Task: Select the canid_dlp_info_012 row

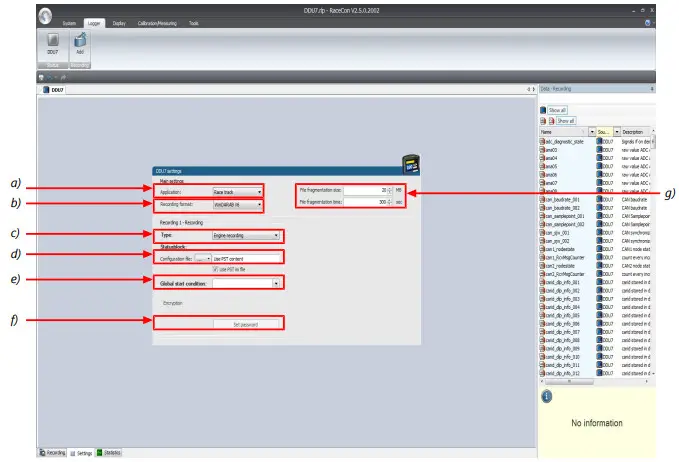Action: coord(595,373)
